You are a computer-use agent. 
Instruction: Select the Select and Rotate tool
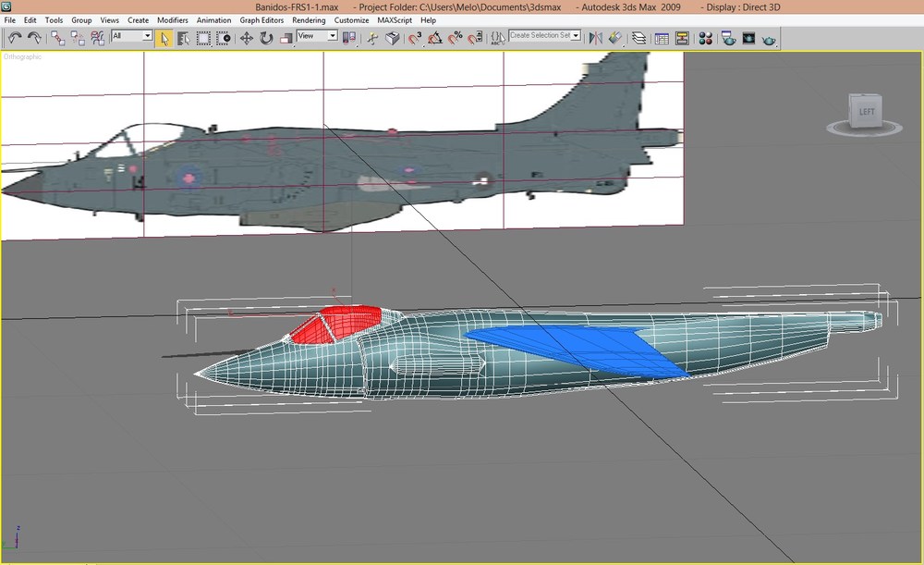266,39
